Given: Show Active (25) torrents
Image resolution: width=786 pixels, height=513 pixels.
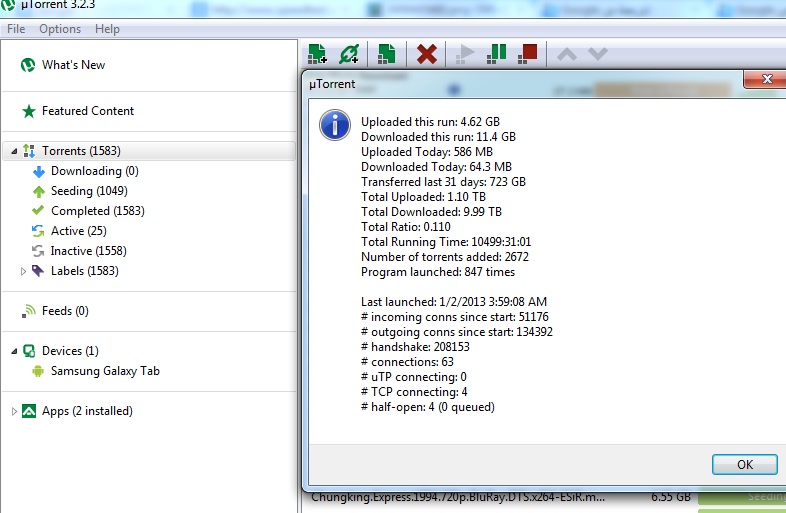Looking at the screenshot, I should pyautogui.click(x=79, y=231).
